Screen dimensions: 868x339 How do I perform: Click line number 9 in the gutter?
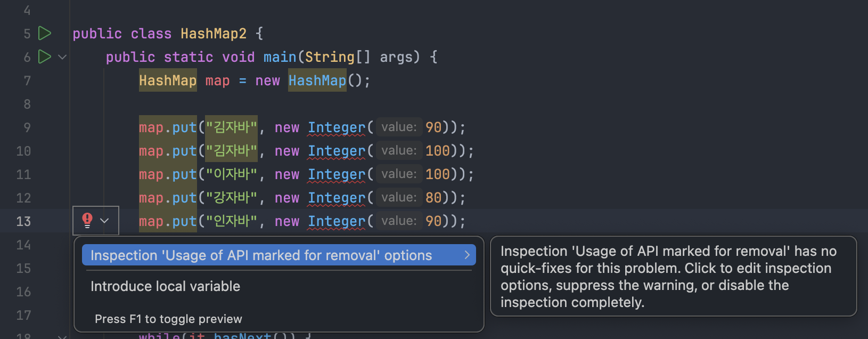[x=27, y=127]
